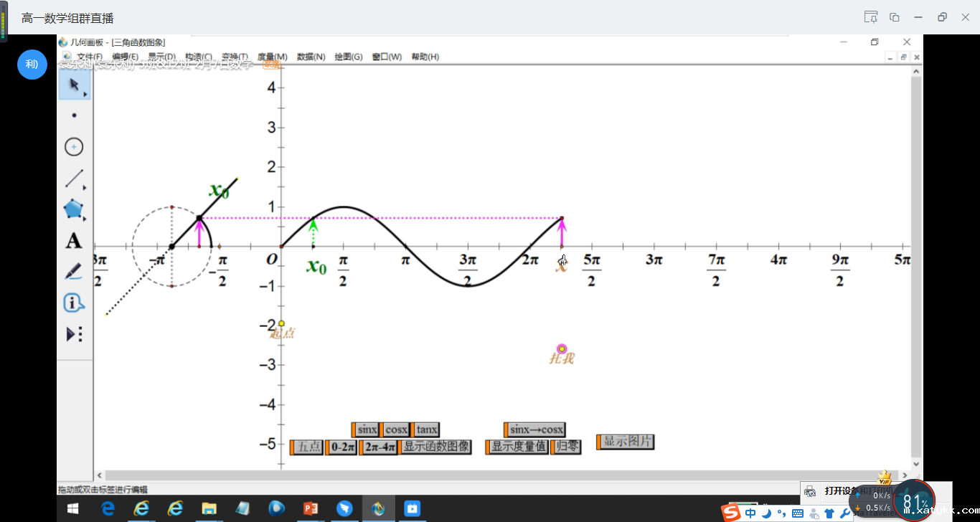Click the Information tool
Screen dimensions: 980x522
[x=74, y=303]
